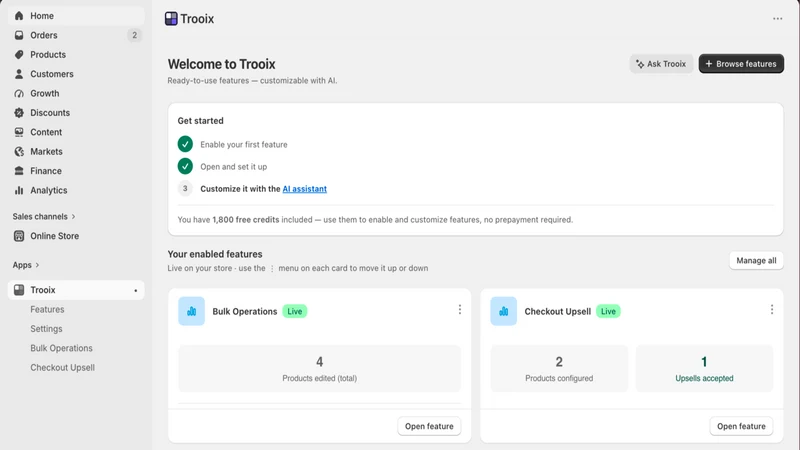
Task: Click the Orders inbox icon
Action: 19,35
